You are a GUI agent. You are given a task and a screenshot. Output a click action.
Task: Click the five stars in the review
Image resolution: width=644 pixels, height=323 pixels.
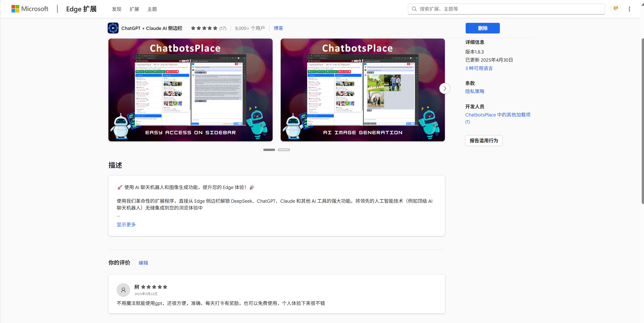155,287
